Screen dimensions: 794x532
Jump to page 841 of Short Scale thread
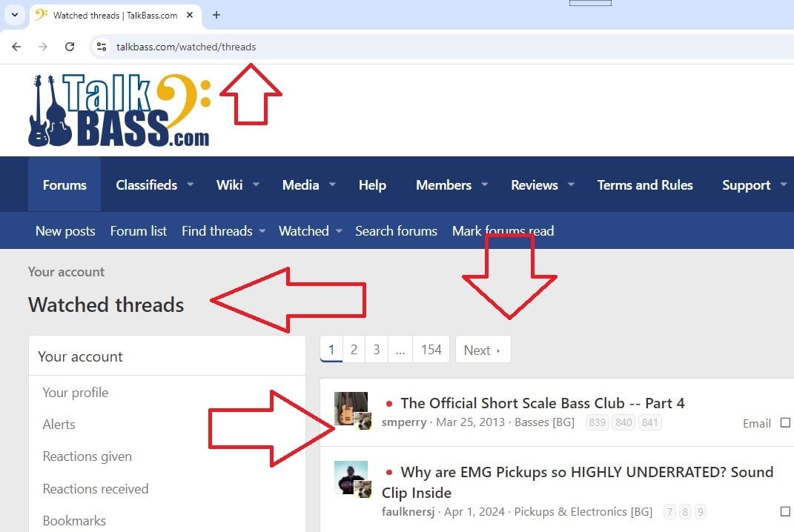pos(649,422)
